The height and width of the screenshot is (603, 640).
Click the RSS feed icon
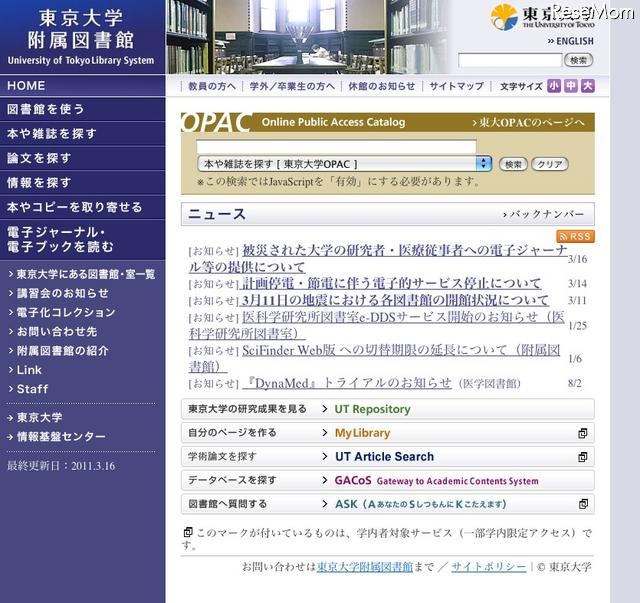pyautogui.click(x=575, y=236)
